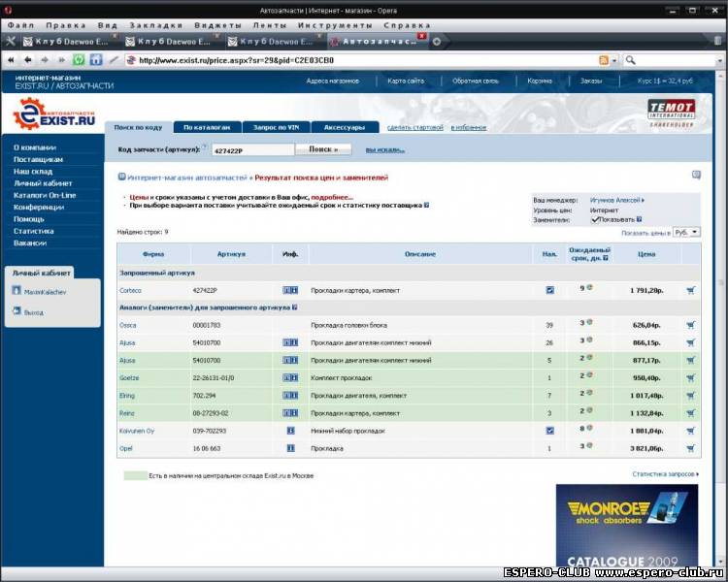Open address bar dropdown arrow
Image resolution: width=728 pixels, height=582 pixels.
(614, 61)
